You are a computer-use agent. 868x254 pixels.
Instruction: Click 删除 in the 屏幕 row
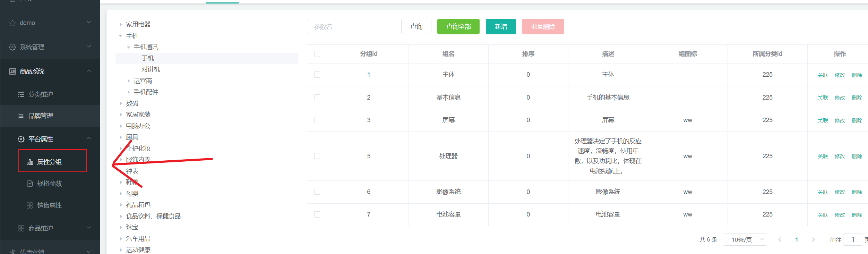click(857, 121)
